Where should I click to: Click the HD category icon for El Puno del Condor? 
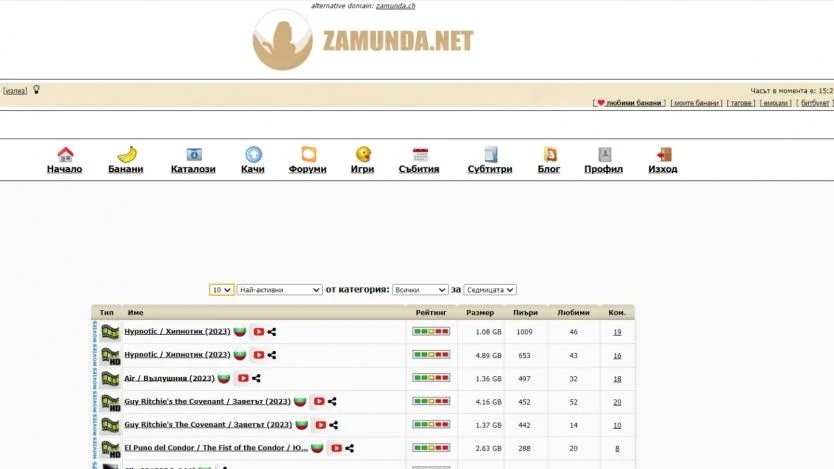110,449
